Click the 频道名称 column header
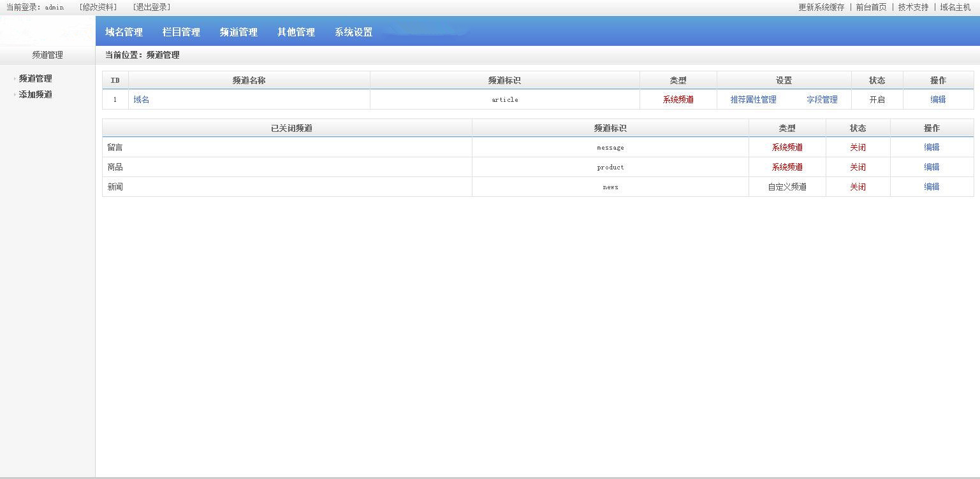980x479 pixels. 249,80
